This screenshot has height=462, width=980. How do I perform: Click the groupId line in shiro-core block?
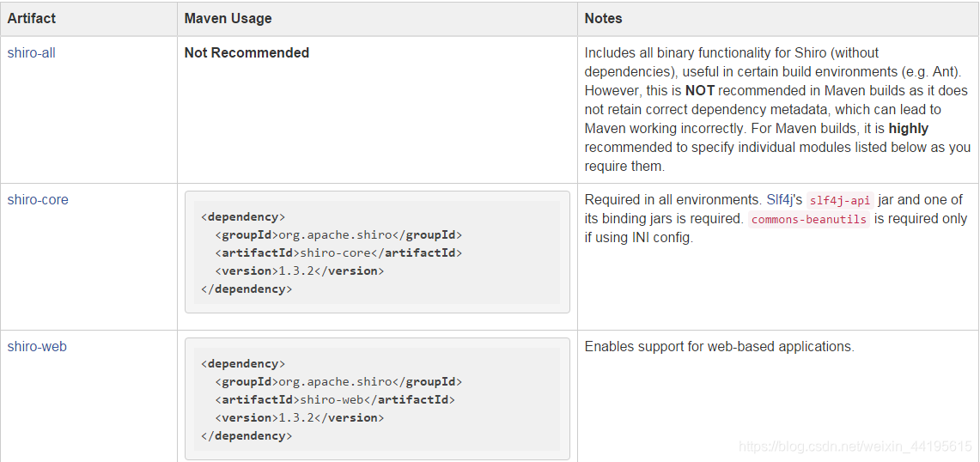(338, 235)
